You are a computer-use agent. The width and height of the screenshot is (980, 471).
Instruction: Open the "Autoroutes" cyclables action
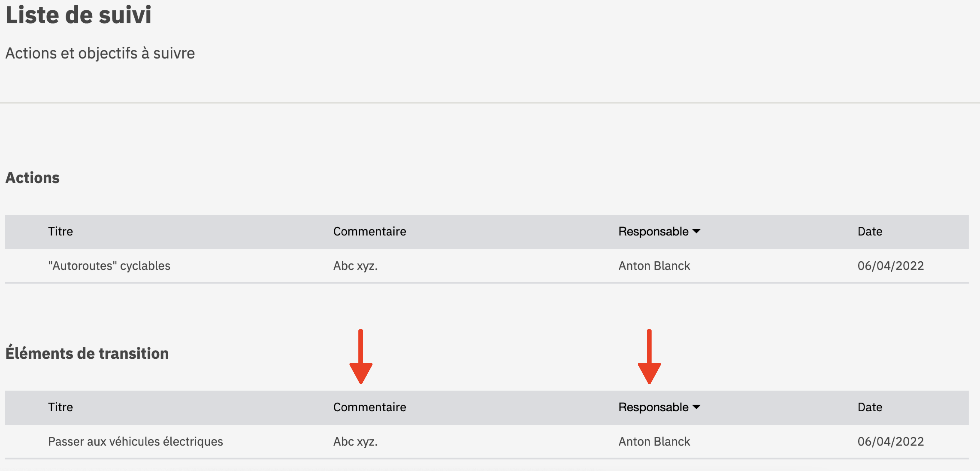pyautogui.click(x=109, y=266)
